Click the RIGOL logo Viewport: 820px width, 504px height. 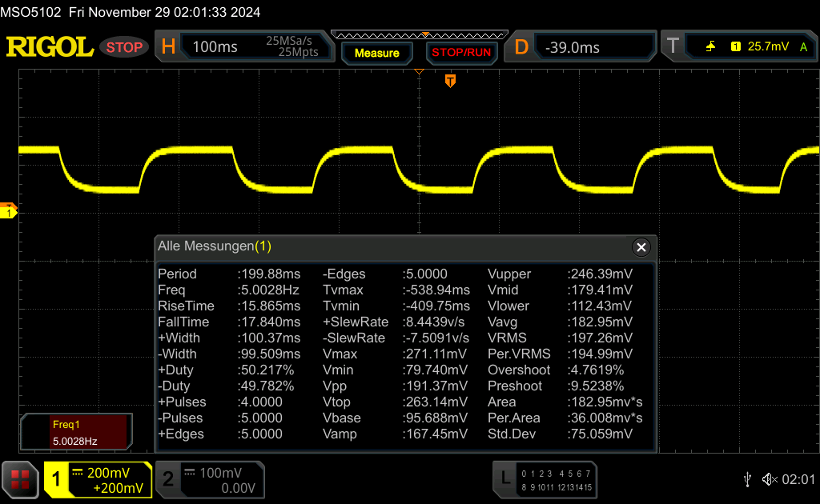[50, 47]
